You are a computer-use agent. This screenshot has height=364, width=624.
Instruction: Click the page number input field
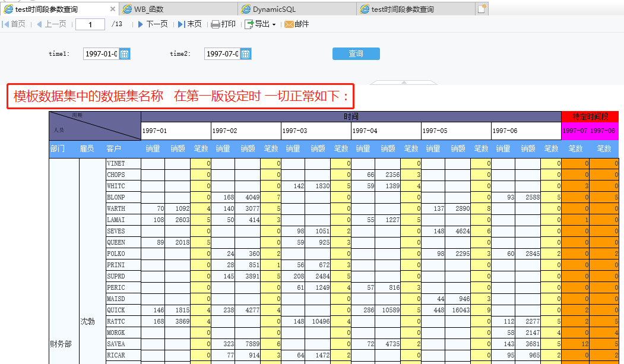click(x=90, y=24)
